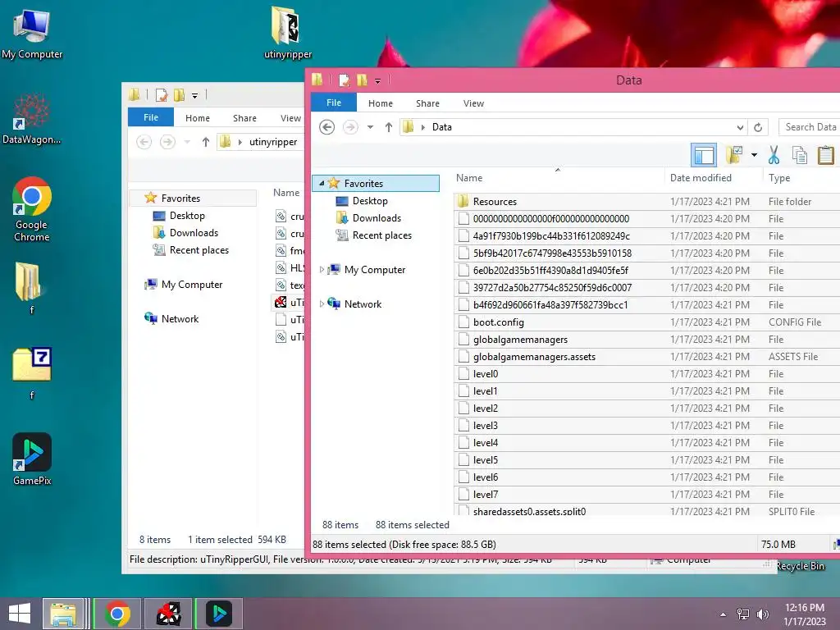This screenshot has height=630, width=840.
Task: Open the utinyripper folder on desktop
Action: 288,33
